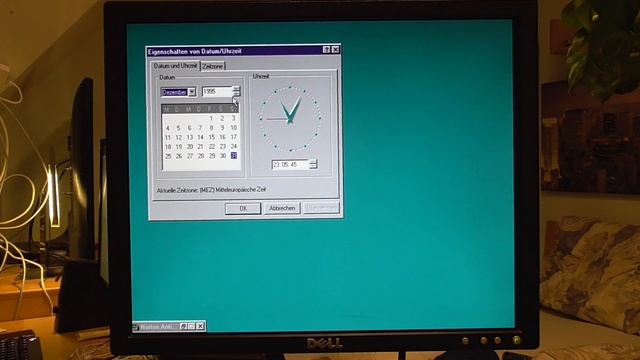Screen dimensions: 640x360
Task: Click day 13 in the calendar
Action: [x=190, y=138]
